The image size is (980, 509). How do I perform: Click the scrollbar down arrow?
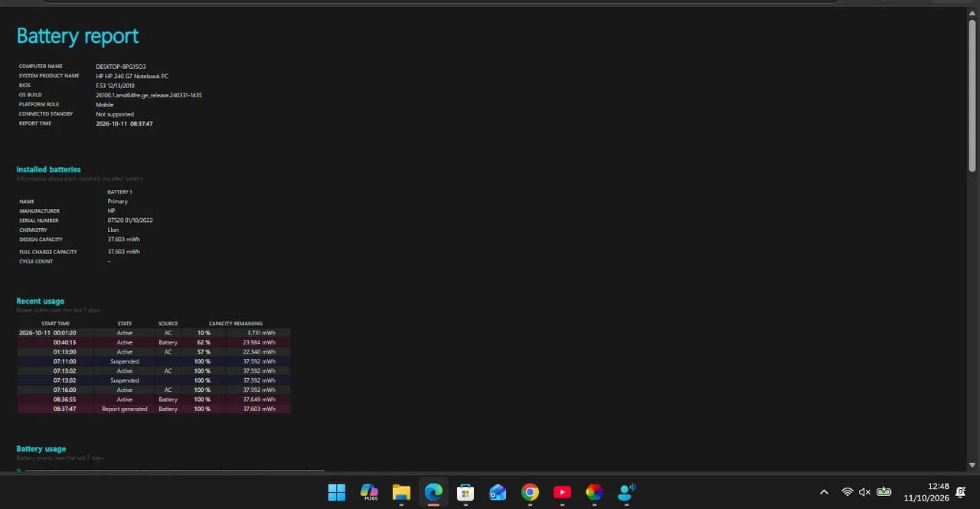pos(972,465)
